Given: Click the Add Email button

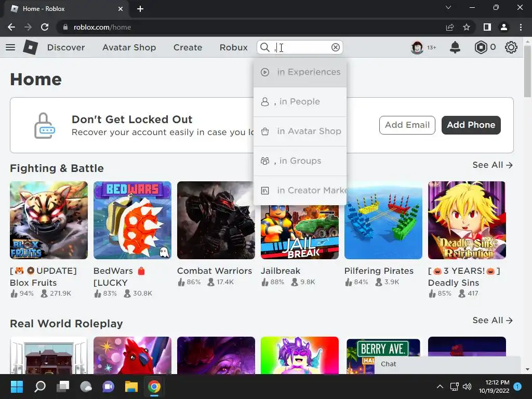Looking at the screenshot, I should (x=407, y=125).
